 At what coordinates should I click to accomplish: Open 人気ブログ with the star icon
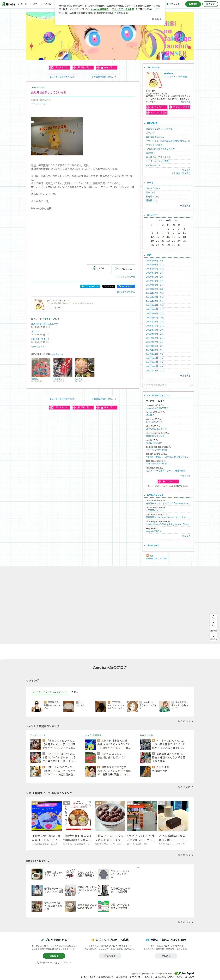point(173,4)
